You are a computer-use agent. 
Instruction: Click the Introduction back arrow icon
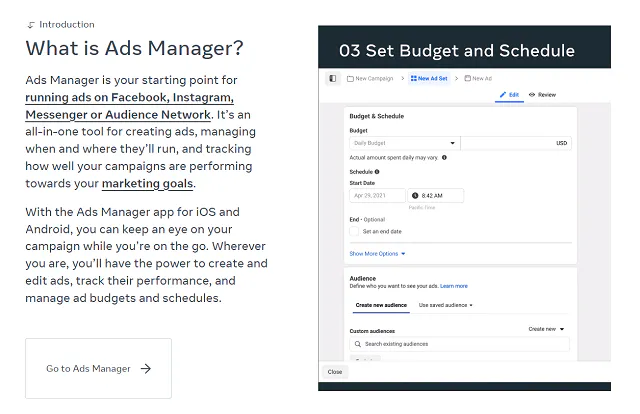tap(31, 25)
